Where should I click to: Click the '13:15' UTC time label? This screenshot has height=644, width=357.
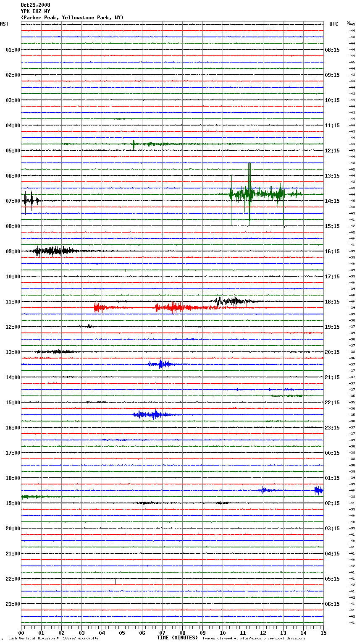(332, 176)
